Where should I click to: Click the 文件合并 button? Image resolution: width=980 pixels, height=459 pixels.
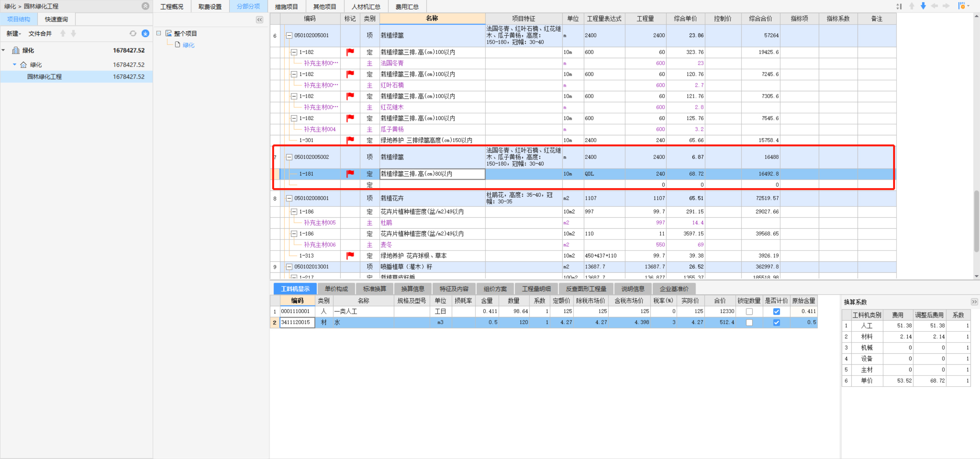(40, 34)
